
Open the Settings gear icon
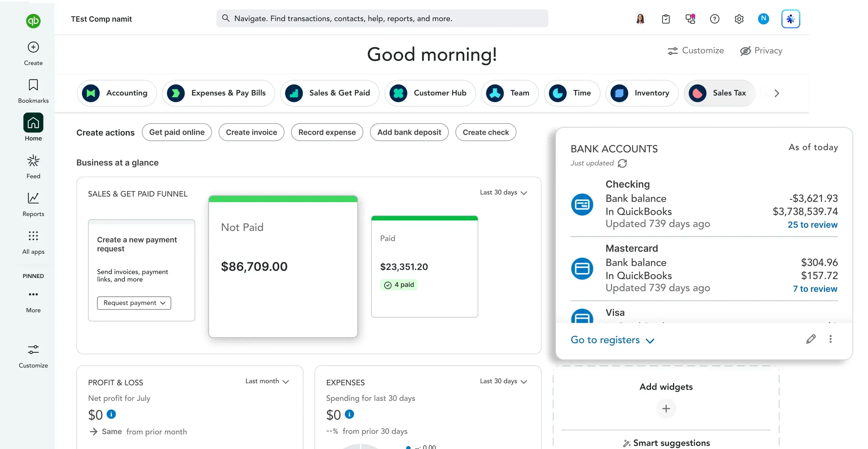pos(739,19)
